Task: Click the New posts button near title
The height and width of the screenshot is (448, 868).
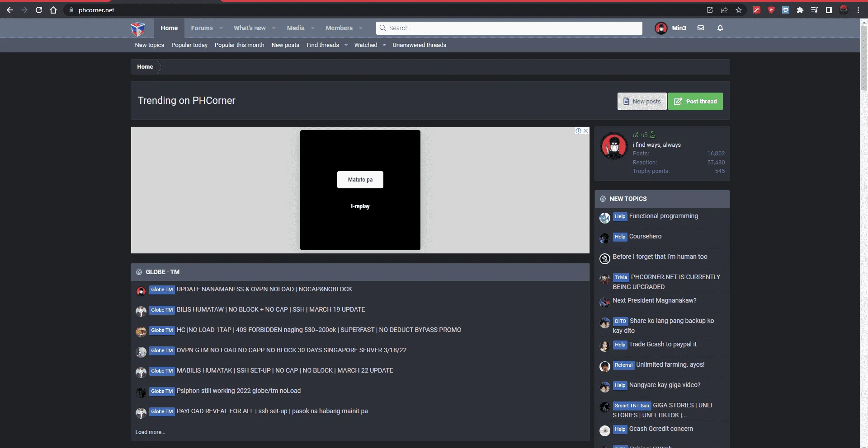Action: (642, 102)
